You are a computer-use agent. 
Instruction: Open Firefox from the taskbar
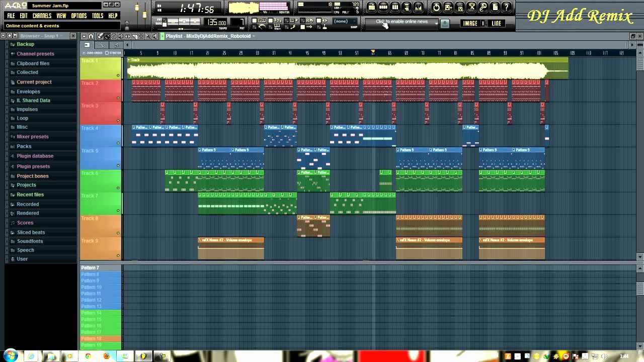pyautogui.click(x=106, y=356)
